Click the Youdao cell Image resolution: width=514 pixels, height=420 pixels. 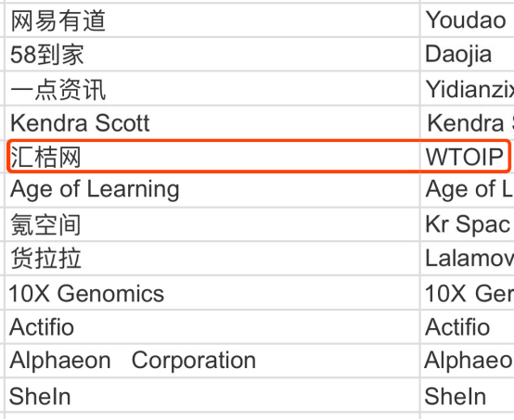pos(467,20)
